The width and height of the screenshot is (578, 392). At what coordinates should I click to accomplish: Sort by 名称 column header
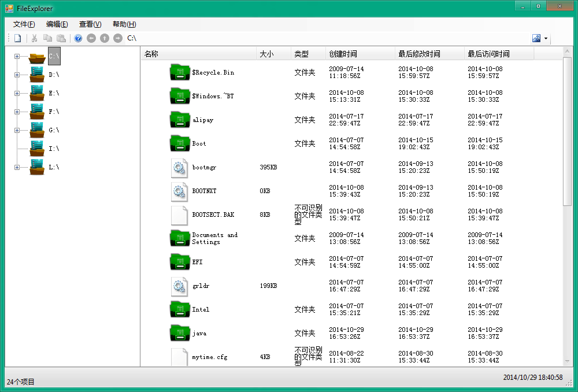199,54
